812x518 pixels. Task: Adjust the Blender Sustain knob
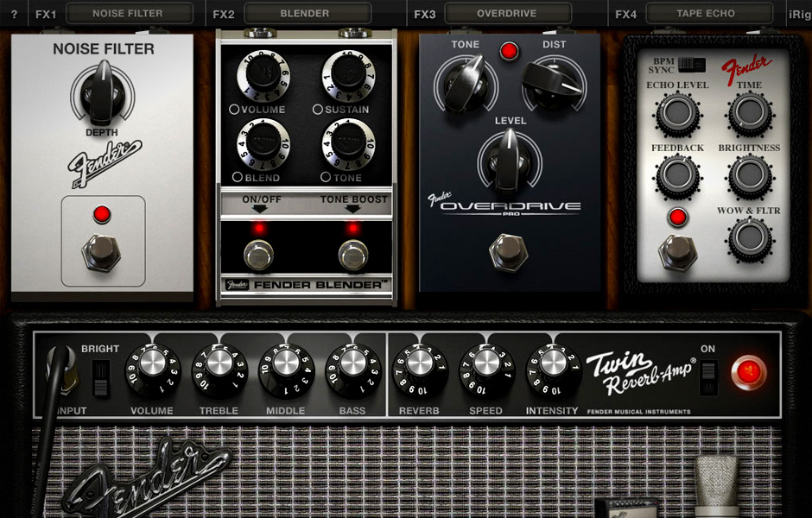(348, 76)
